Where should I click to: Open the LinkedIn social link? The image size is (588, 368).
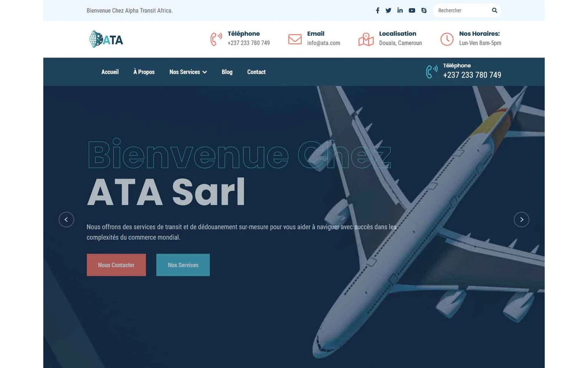pyautogui.click(x=400, y=10)
